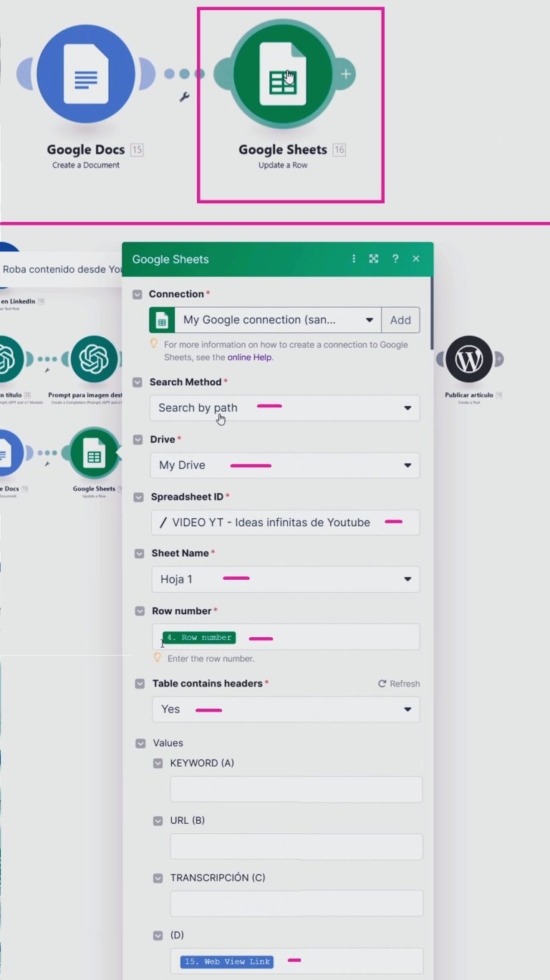Open the three-dot menu in panel header
The height and width of the screenshot is (980, 550).
(354, 259)
